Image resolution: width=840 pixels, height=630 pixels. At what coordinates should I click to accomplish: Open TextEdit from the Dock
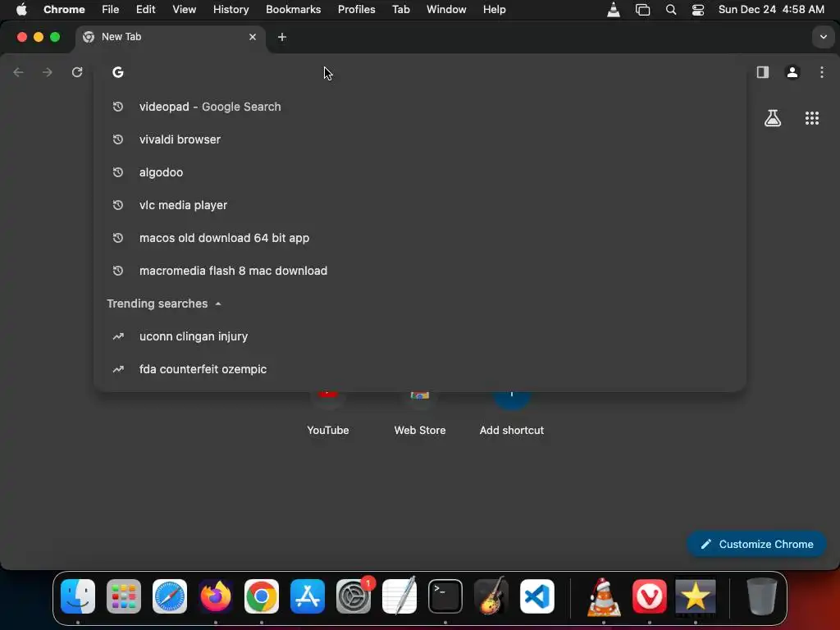399,596
